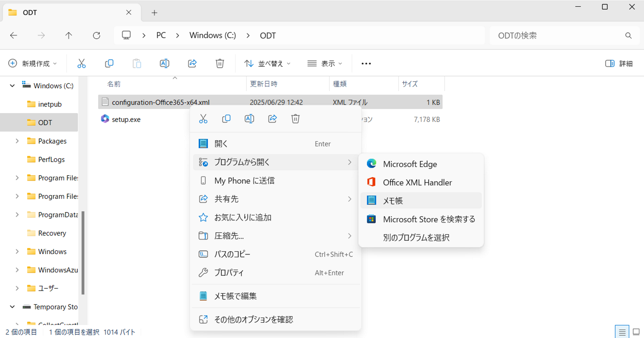Open the 表示 view dropdown
The height and width of the screenshot is (338, 644).
tap(325, 64)
